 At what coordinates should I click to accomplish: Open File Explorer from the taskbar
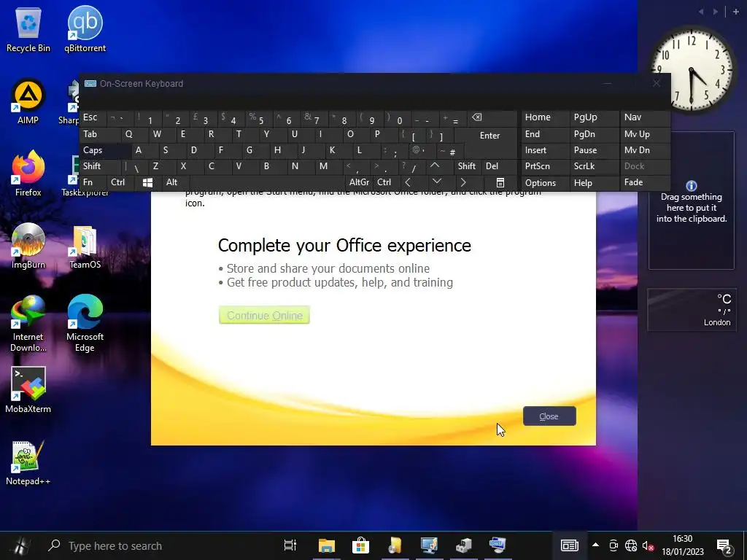coord(327,545)
